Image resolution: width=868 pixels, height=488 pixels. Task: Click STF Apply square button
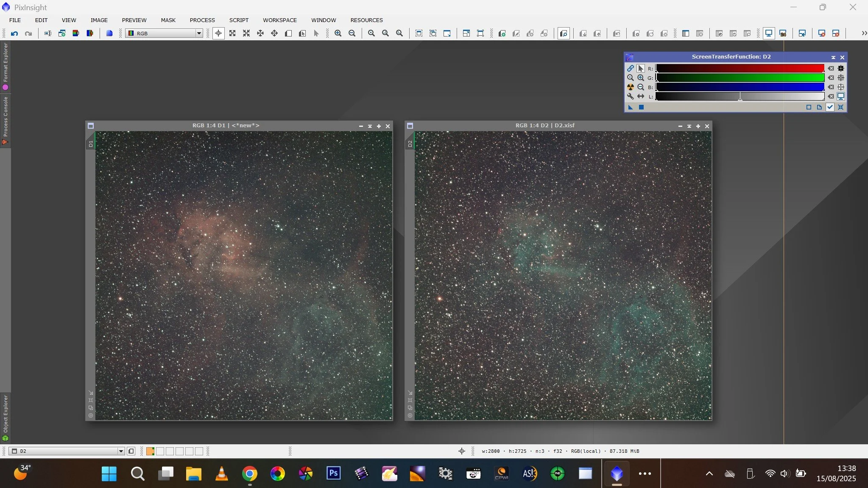coord(641,107)
